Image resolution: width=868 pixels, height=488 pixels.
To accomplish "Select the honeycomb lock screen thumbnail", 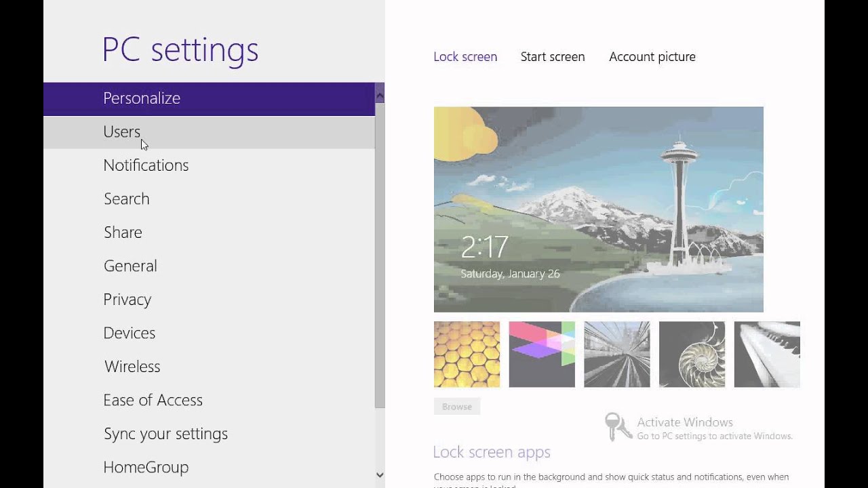I will point(467,354).
